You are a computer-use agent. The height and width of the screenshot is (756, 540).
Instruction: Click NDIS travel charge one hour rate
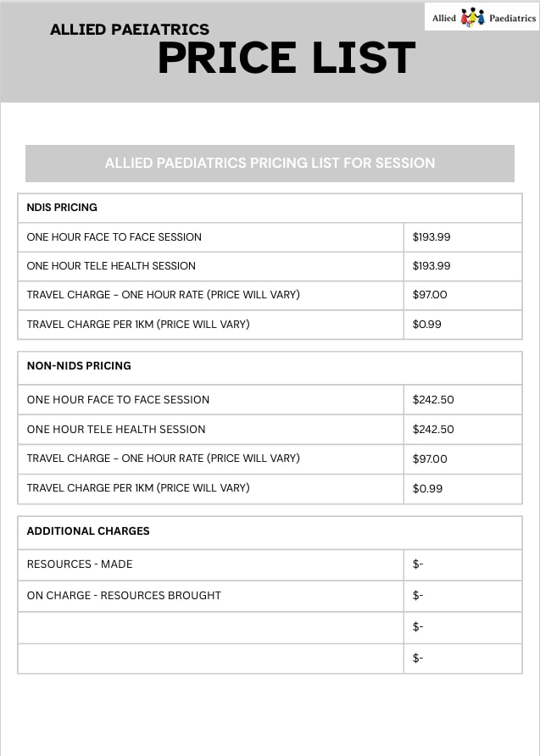tap(164, 295)
